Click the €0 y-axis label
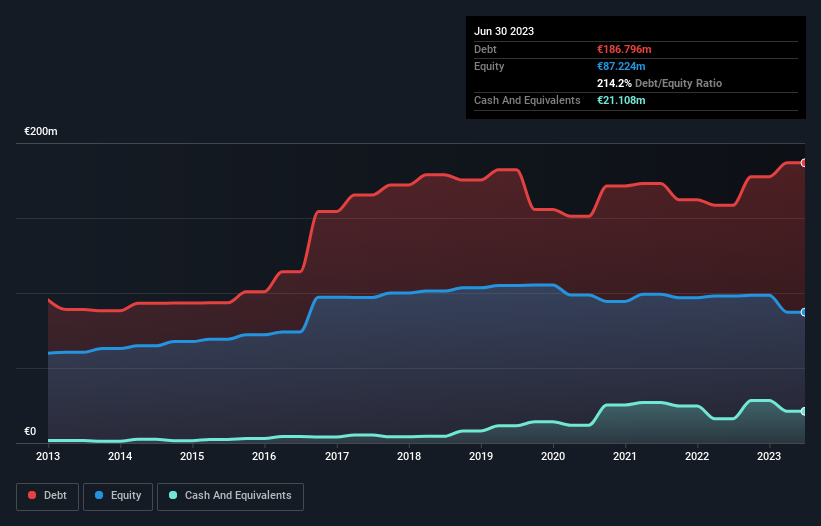This screenshot has height=526, width=821. (30, 431)
